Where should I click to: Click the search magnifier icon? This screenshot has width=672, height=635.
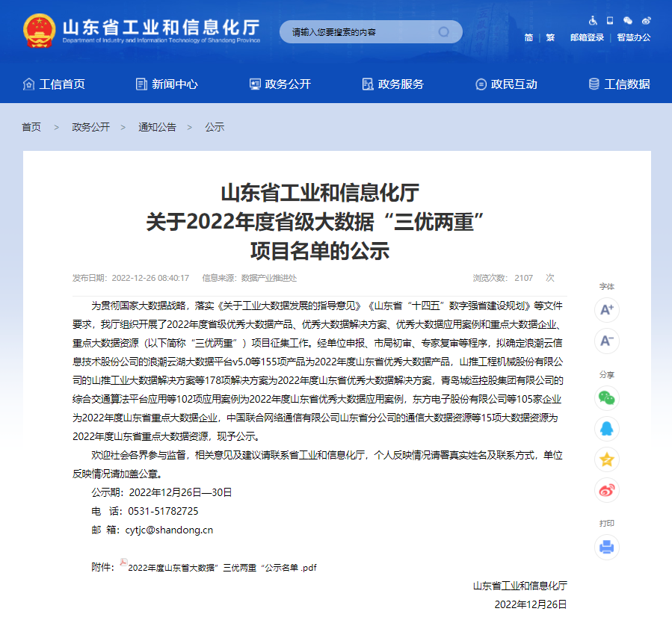(444, 31)
